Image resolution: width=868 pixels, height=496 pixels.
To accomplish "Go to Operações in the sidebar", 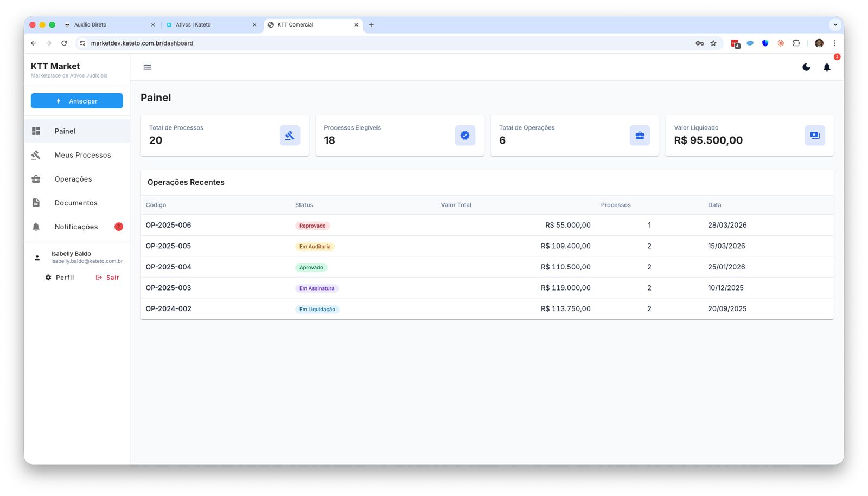I will [73, 179].
